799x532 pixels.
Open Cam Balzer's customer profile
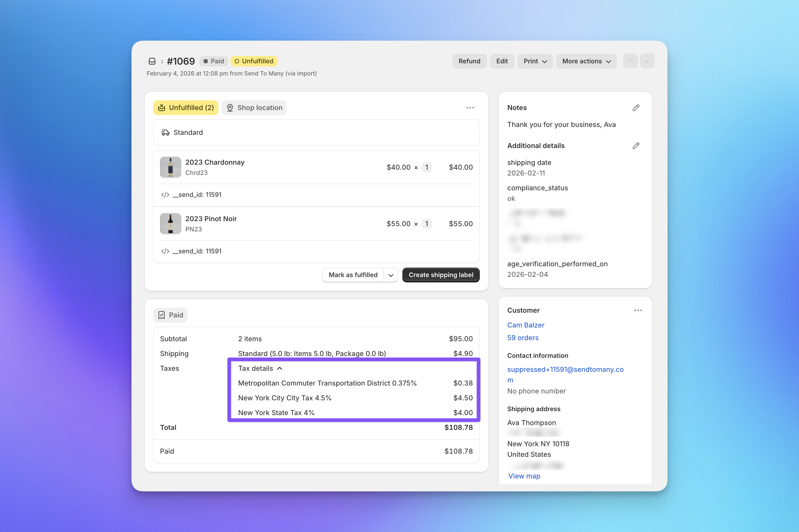point(525,325)
